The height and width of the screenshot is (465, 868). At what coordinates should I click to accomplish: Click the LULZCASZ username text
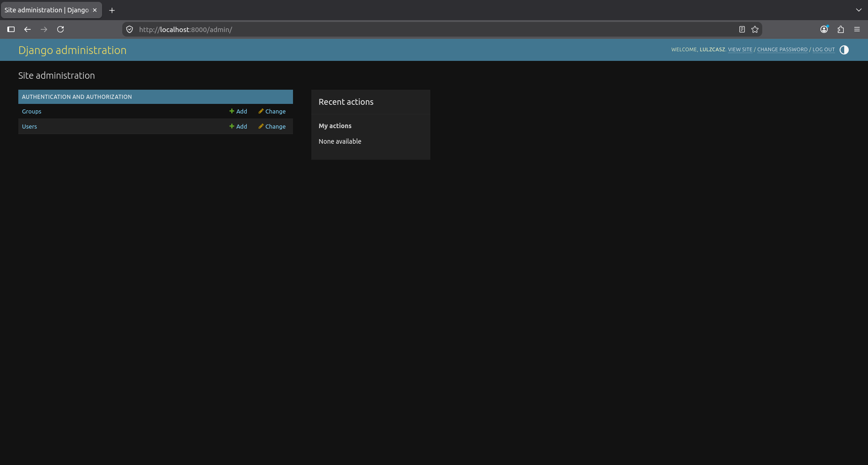[712, 49]
